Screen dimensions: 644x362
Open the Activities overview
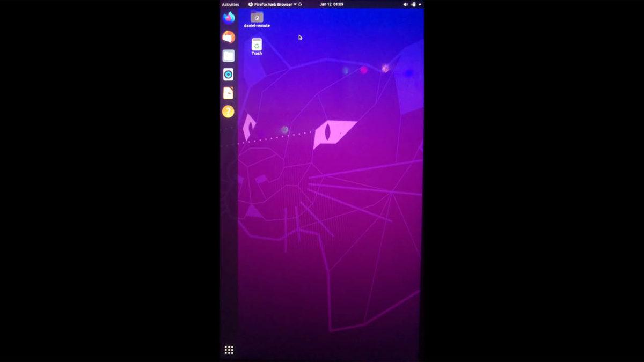pos(230,4)
